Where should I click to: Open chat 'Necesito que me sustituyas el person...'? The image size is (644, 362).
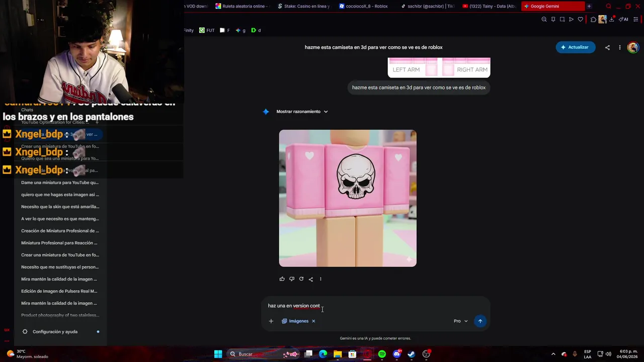click(x=60, y=267)
